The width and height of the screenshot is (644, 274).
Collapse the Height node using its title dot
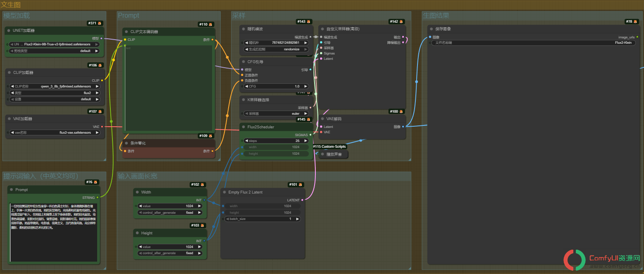tap(137, 233)
